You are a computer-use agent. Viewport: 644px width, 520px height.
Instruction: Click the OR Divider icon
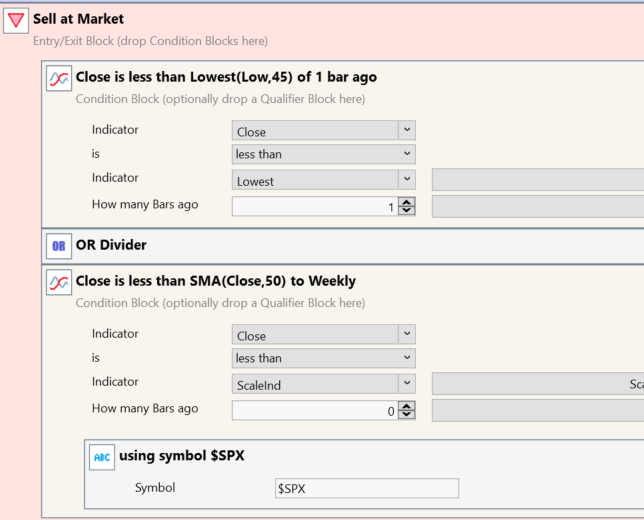pos(59,245)
